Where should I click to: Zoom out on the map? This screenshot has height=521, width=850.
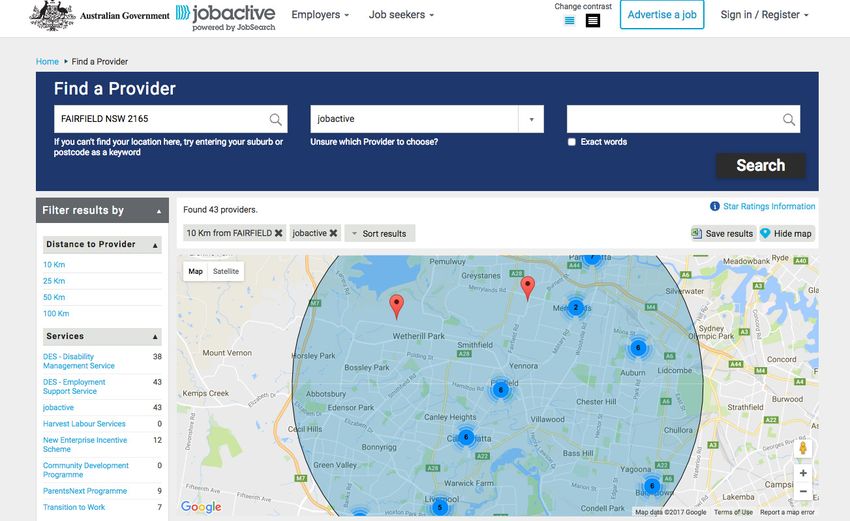tap(803, 492)
